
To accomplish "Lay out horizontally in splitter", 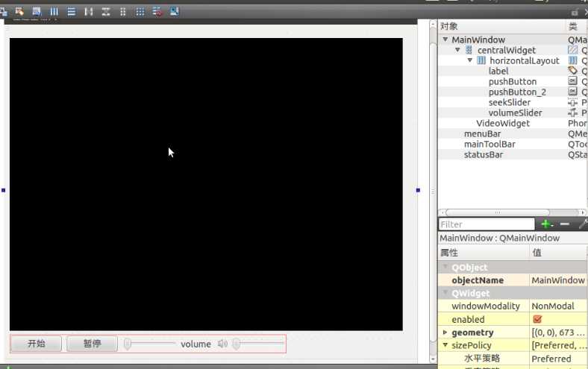I will coord(89,12).
